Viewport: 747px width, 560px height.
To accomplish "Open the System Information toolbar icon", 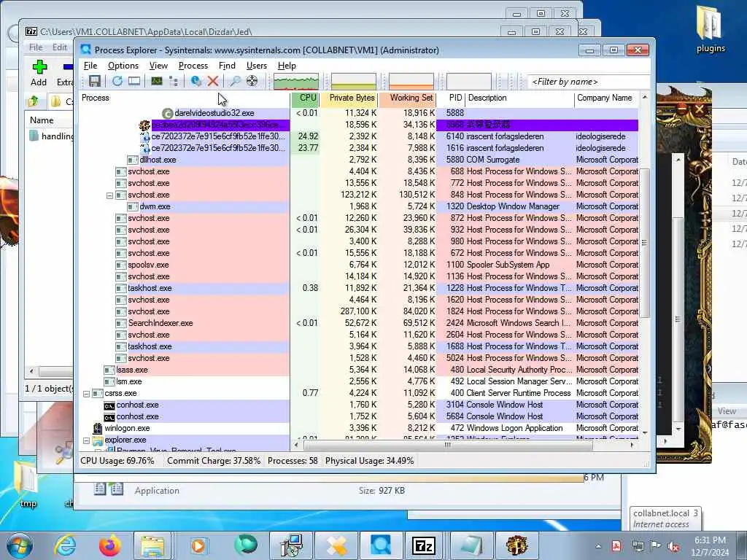I will click(157, 81).
